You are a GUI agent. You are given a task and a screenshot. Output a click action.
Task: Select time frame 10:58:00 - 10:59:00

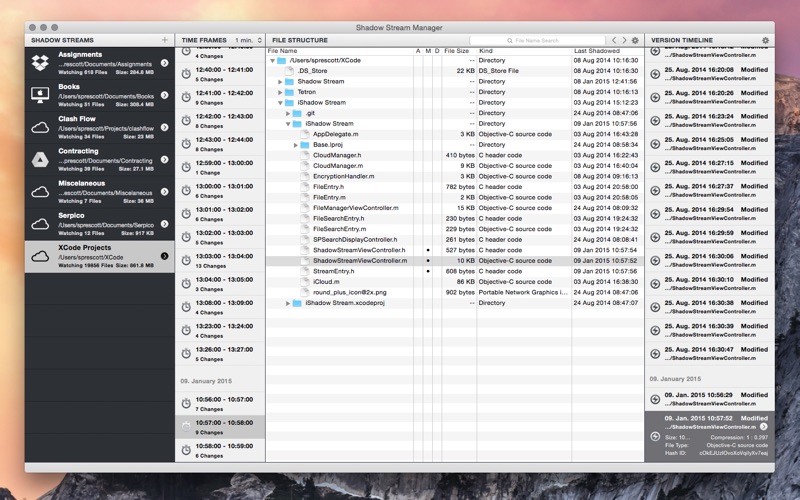[220, 450]
